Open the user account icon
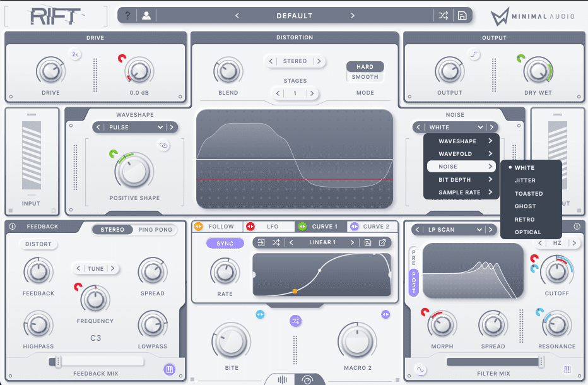The image size is (588, 385). (x=146, y=16)
